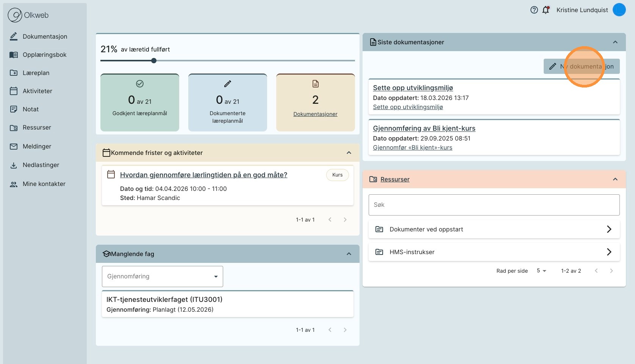Select Mine kontakter in the sidebar

point(44,184)
